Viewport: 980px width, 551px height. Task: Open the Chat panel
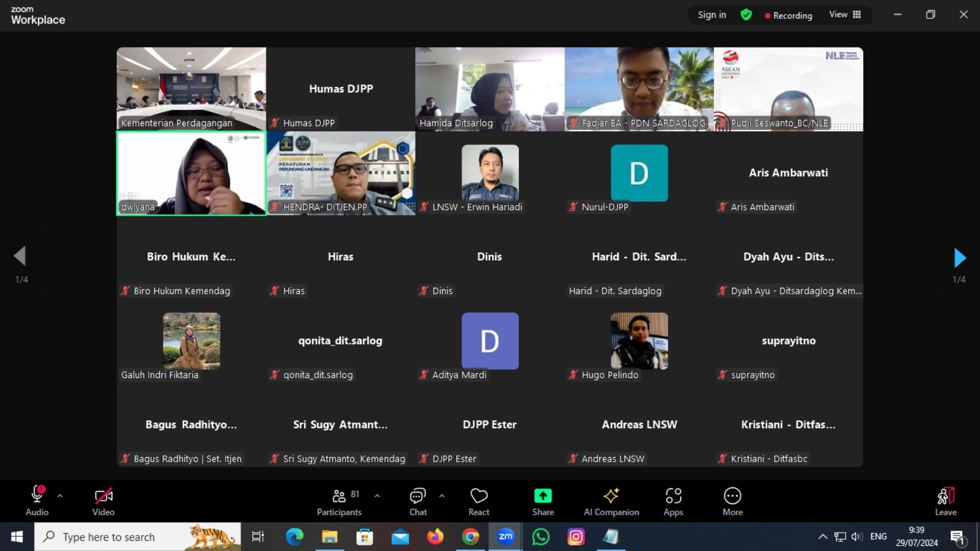418,501
